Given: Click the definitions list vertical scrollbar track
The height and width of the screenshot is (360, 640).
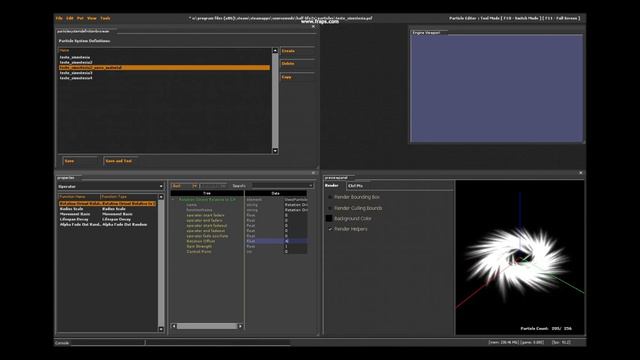Looking at the screenshot, I should (x=275, y=101).
